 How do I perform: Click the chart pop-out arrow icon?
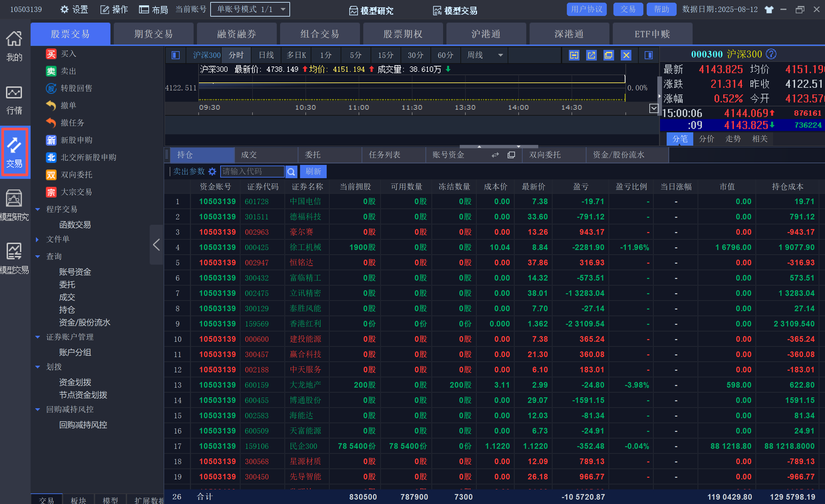pos(591,55)
